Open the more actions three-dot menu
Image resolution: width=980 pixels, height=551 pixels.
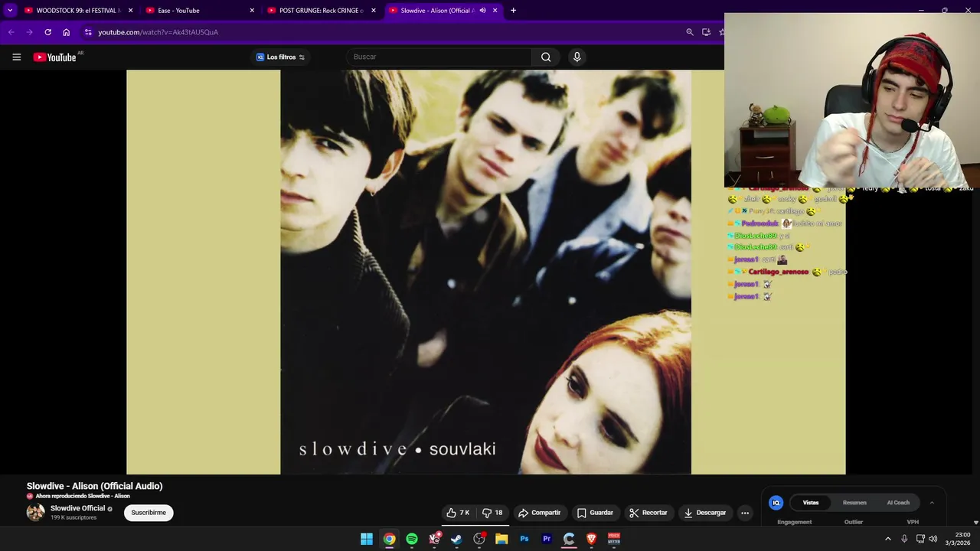745,513
